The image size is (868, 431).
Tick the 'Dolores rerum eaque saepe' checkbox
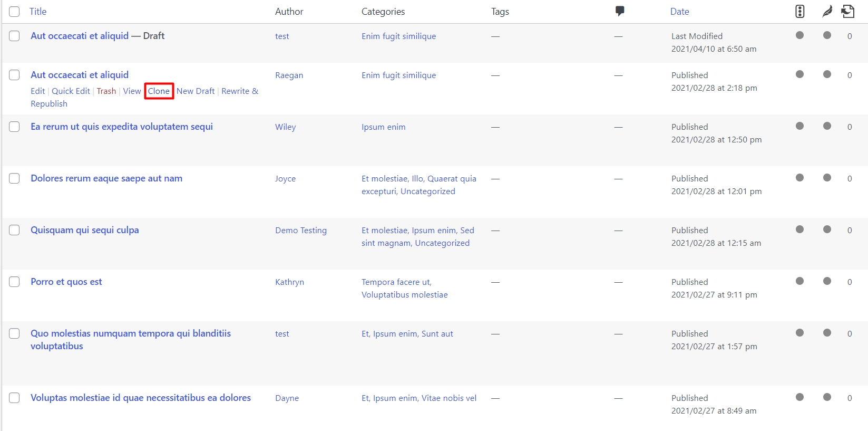tap(14, 178)
